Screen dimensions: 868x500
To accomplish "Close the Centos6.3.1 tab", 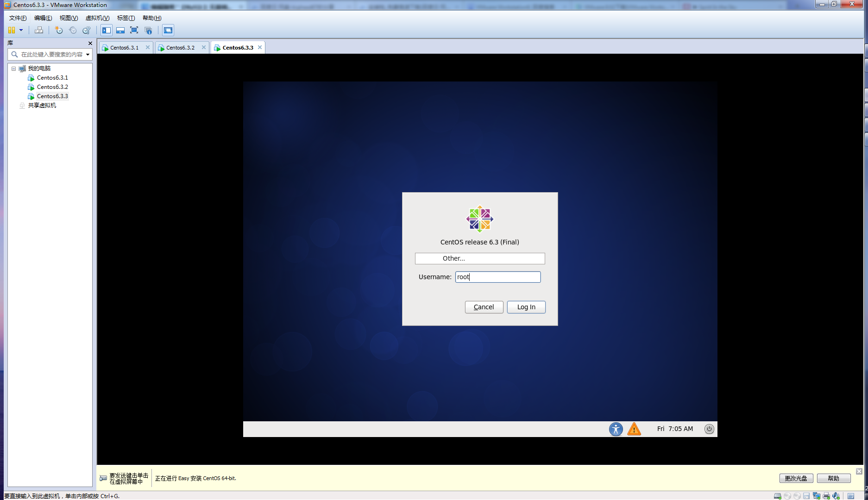I will pos(148,47).
